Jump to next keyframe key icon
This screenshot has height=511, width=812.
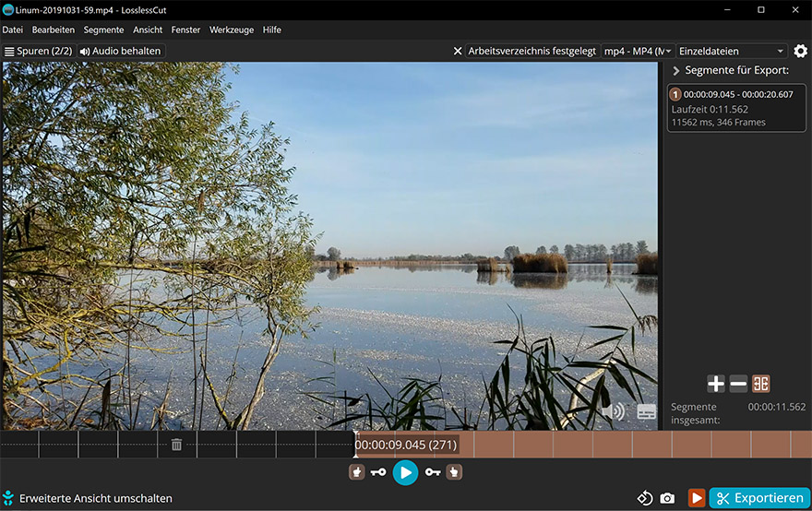pos(433,472)
